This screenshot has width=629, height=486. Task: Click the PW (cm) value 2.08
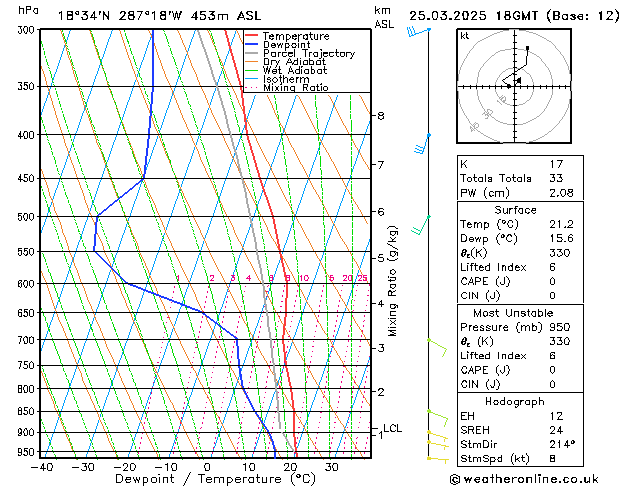tap(561, 193)
